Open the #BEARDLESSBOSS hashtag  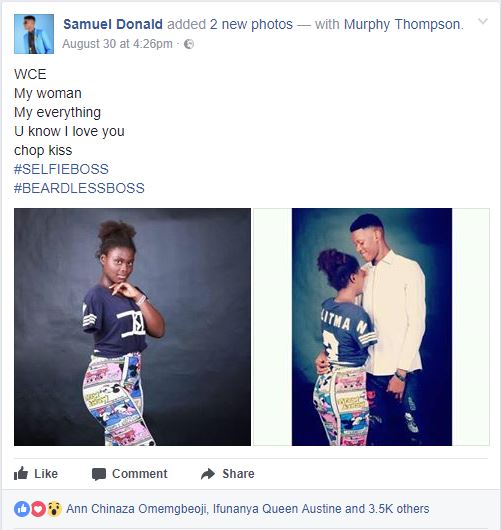pyautogui.click(x=79, y=188)
